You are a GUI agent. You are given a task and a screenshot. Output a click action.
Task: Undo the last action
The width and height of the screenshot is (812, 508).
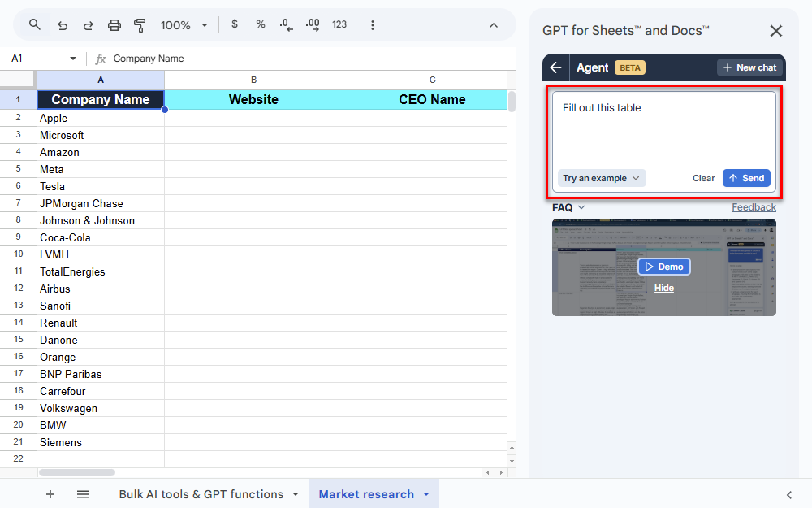pos(63,24)
